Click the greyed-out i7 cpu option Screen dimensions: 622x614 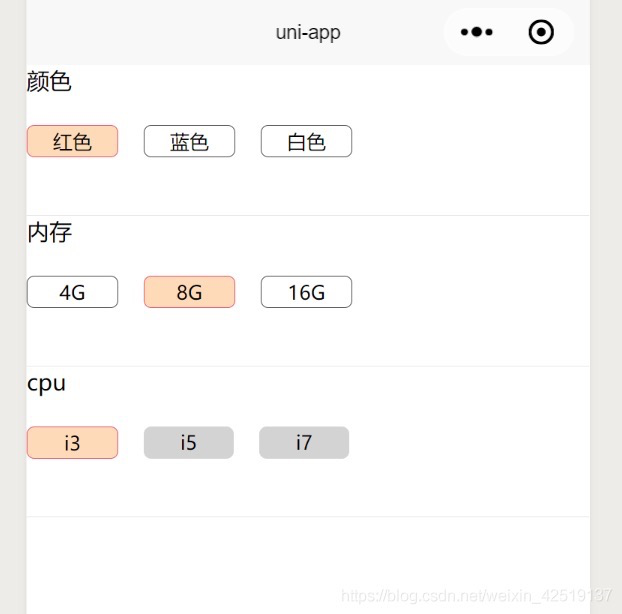(304, 442)
